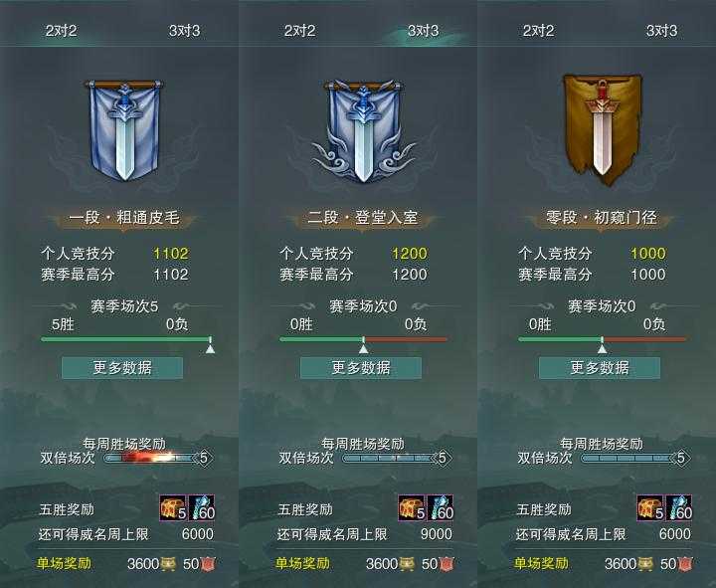
Task: Click the gold coin icon beside 3600 in left panel
Action: (x=168, y=564)
